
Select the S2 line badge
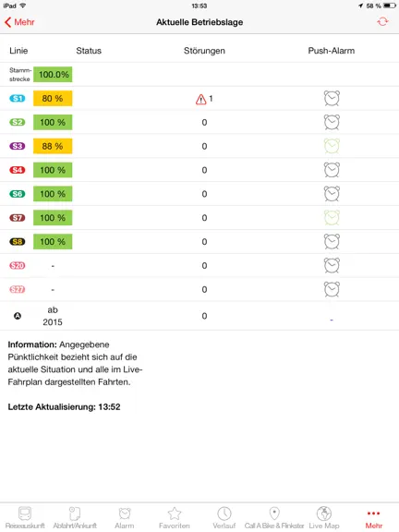pyautogui.click(x=18, y=122)
